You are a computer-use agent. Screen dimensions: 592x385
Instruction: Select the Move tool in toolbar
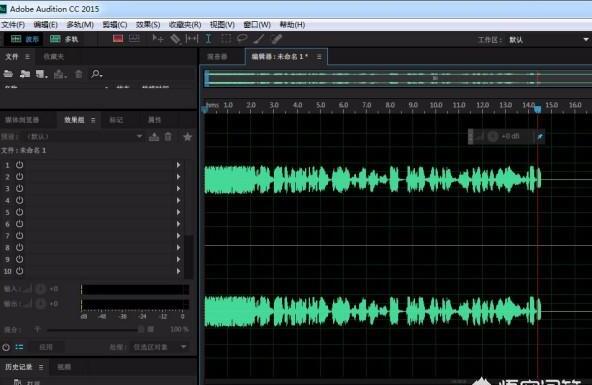point(157,38)
